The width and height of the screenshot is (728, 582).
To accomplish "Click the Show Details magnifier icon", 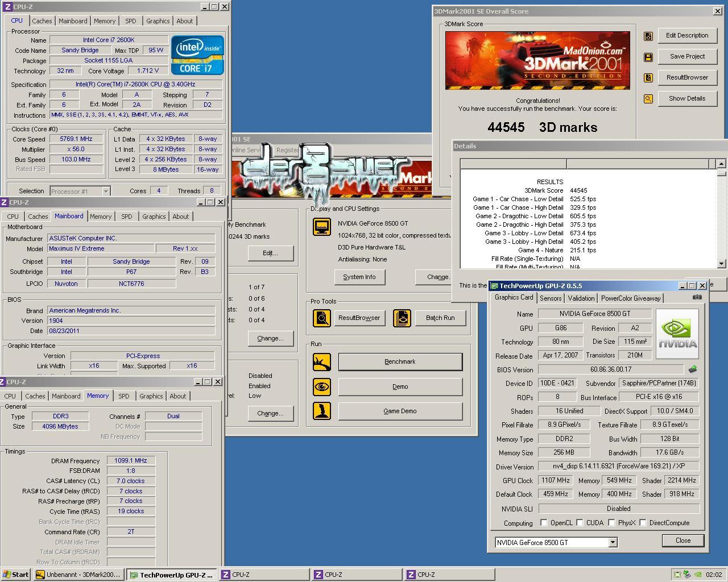I will click(x=648, y=99).
